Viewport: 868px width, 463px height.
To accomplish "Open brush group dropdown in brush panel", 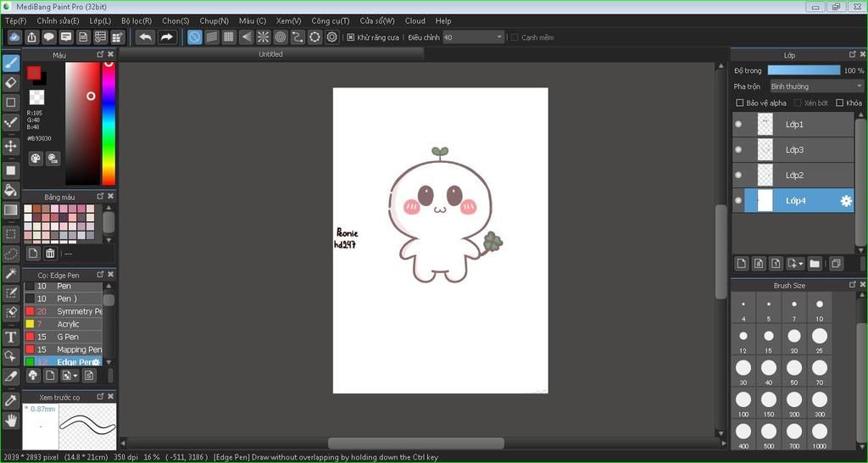I will [x=75, y=376].
